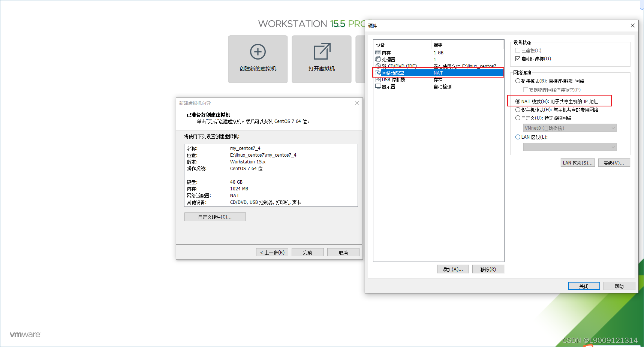Select custom (自定义) virtual network radio button
The width and height of the screenshot is (644, 347).
tap(518, 118)
